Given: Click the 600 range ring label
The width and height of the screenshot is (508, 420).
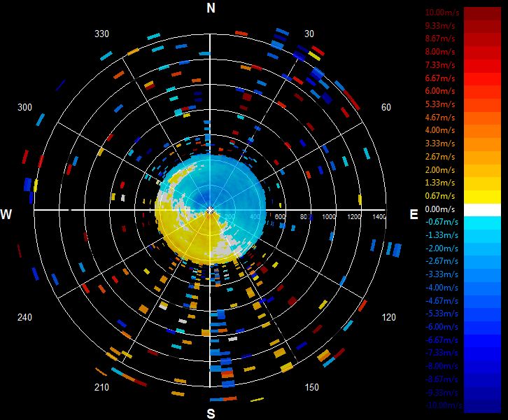Looking at the screenshot, I should click(x=281, y=217).
